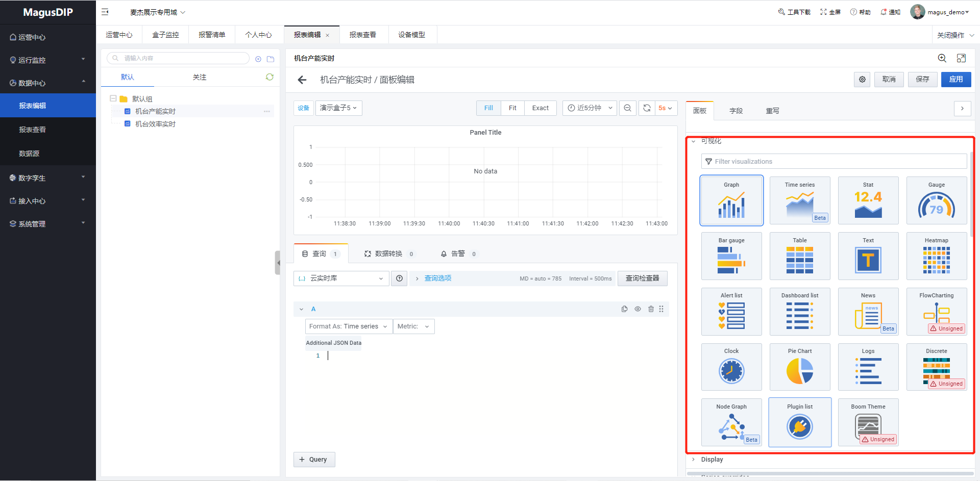Click the zoom out time range icon
The width and height of the screenshot is (980, 481).
coord(628,108)
